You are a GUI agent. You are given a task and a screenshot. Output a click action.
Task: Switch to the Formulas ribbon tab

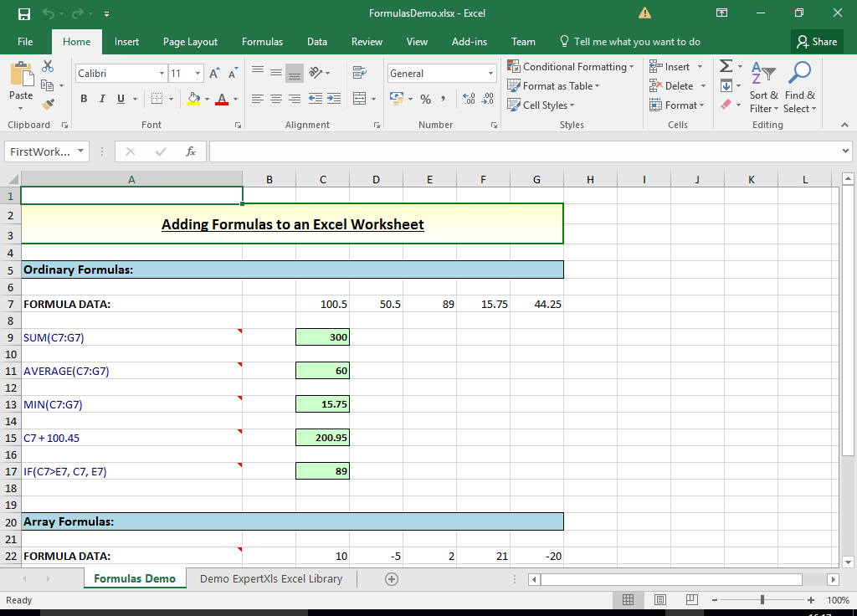tap(262, 41)
